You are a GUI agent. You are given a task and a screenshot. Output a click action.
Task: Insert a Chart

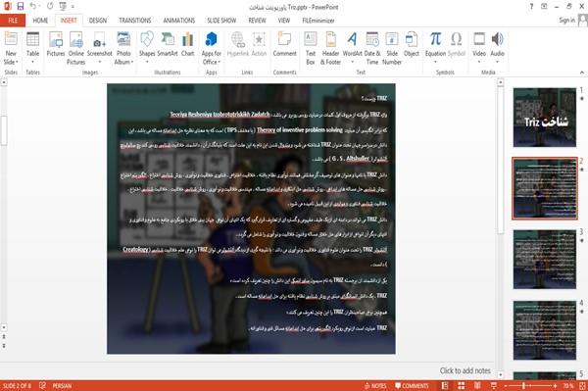point(187,44)
